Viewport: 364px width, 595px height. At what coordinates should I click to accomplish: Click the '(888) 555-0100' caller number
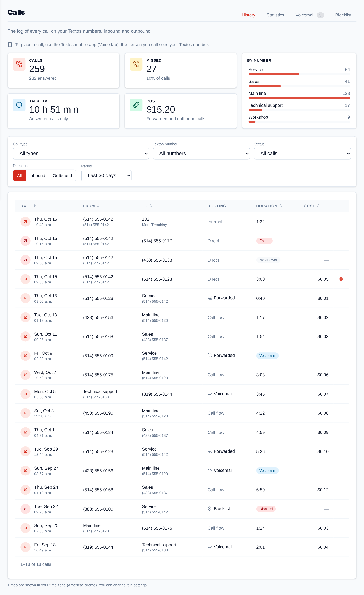pyautogui.click(x=98, y=509)
